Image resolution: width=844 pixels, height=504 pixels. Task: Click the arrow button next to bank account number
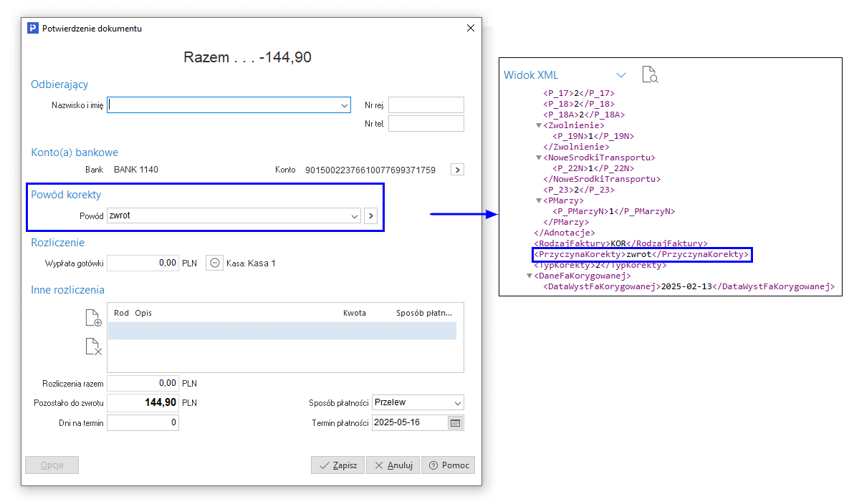458,170
